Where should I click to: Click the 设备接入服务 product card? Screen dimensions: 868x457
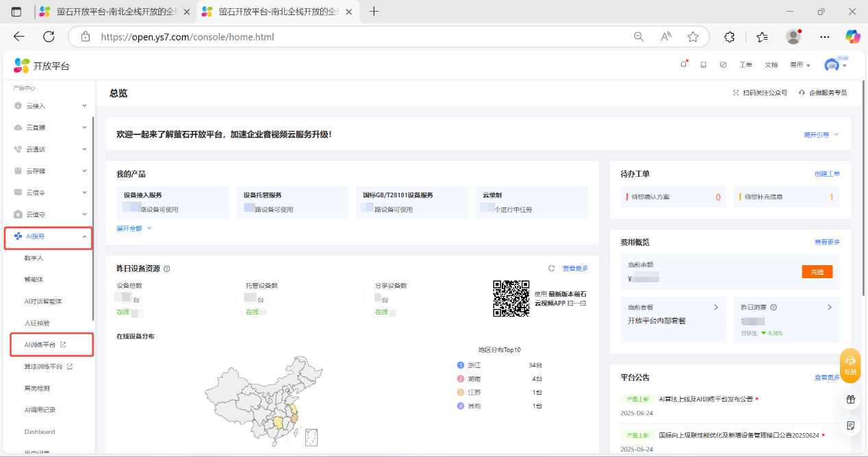pos(173,203)
